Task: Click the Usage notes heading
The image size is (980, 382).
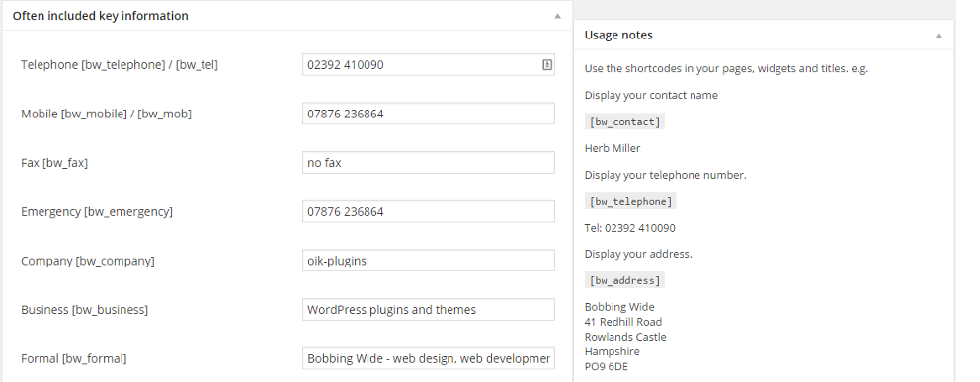Action: (618, 35)
